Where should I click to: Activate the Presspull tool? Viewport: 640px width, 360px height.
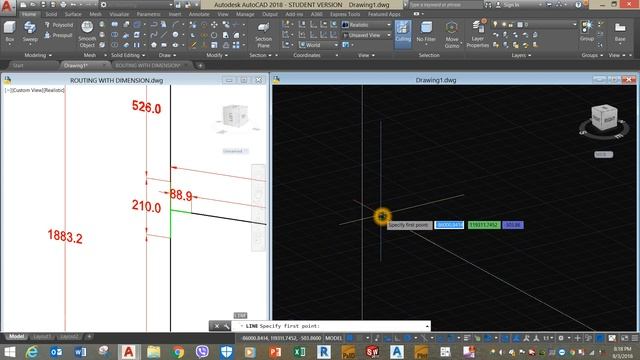[x=58, y=36]
